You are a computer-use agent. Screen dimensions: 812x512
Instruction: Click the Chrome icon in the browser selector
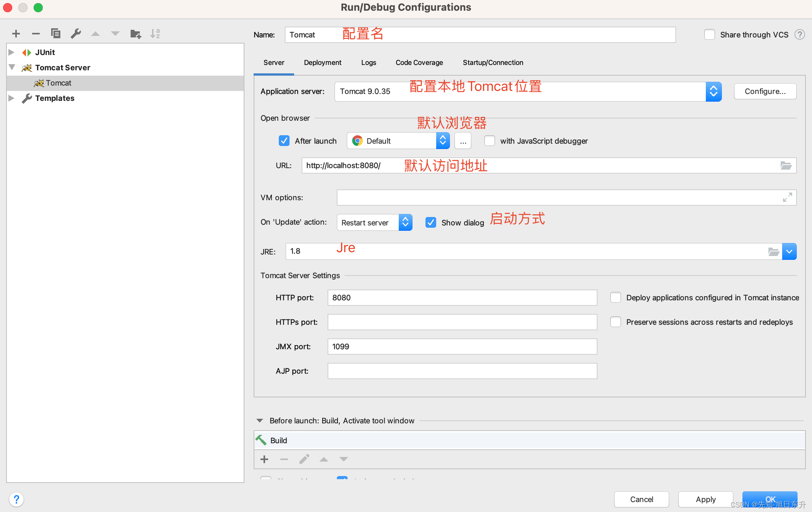[x=357, y=141]
